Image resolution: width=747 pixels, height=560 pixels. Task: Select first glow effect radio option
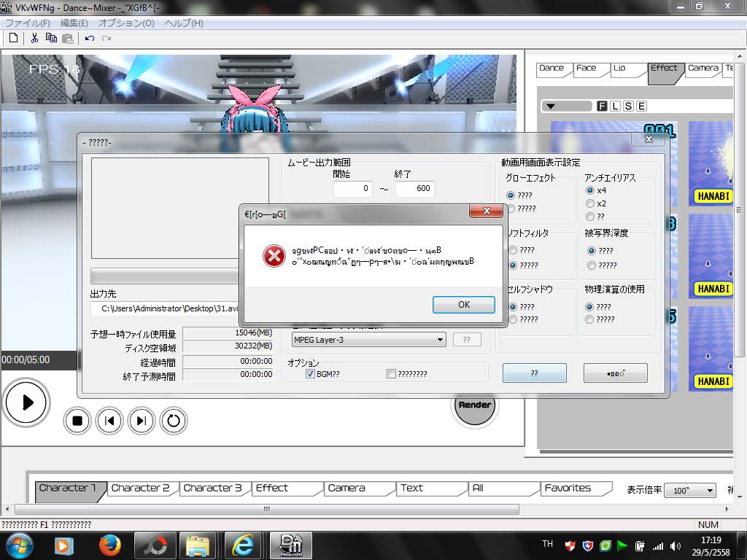511,195
